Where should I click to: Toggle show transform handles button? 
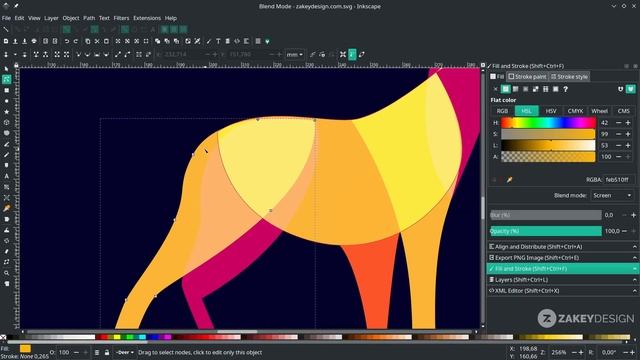click(x=343, y=54)
